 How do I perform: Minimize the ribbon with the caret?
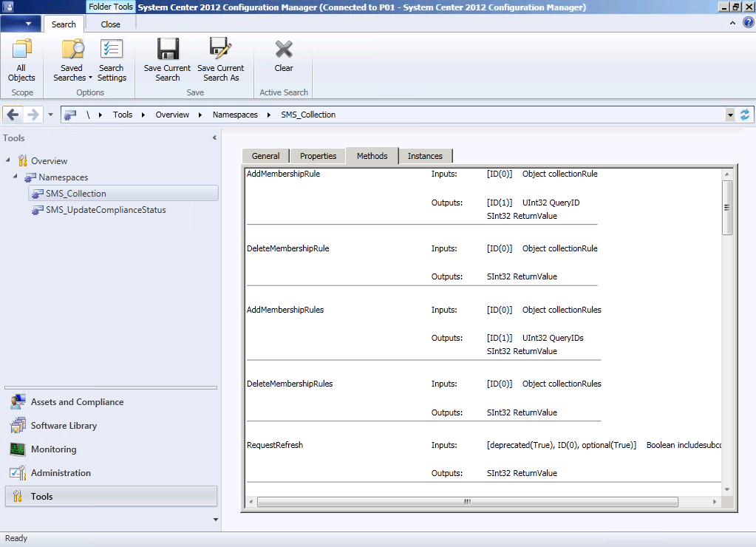point(732,23)
